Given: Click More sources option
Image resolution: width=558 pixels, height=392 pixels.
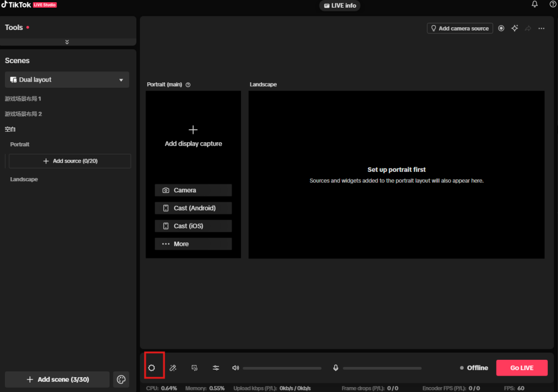Looking at the screenshot, I should pyautogui.click(x=193, y=244).
